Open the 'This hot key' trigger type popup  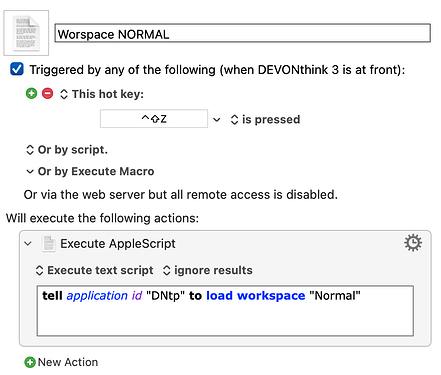point(102,94)
